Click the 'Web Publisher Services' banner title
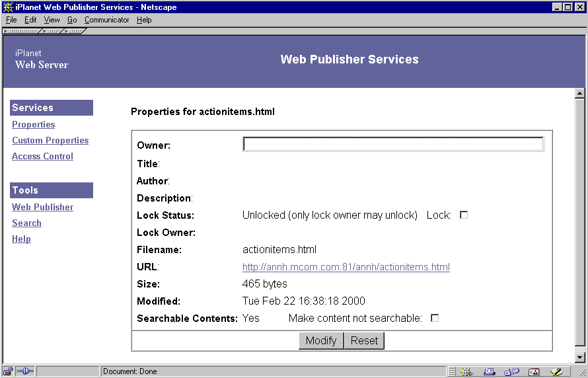The height and width of the screenshot is (378, 588). point(349,59)
